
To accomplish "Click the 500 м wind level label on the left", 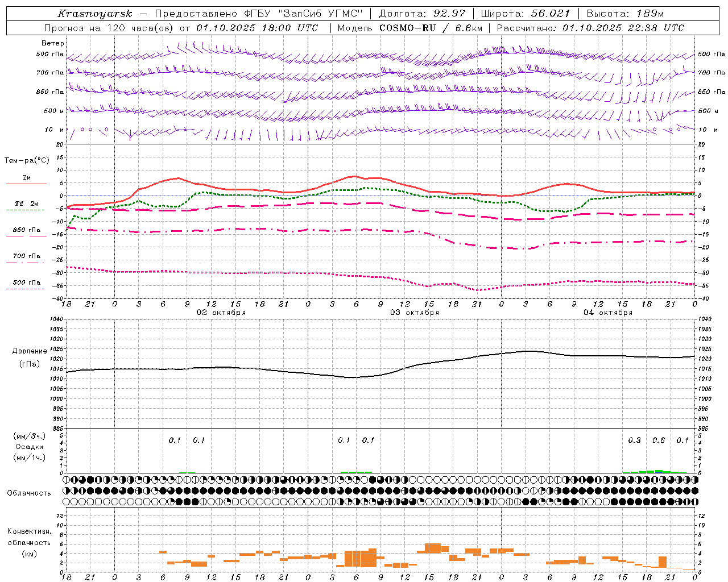I will (x=54, y=111).
